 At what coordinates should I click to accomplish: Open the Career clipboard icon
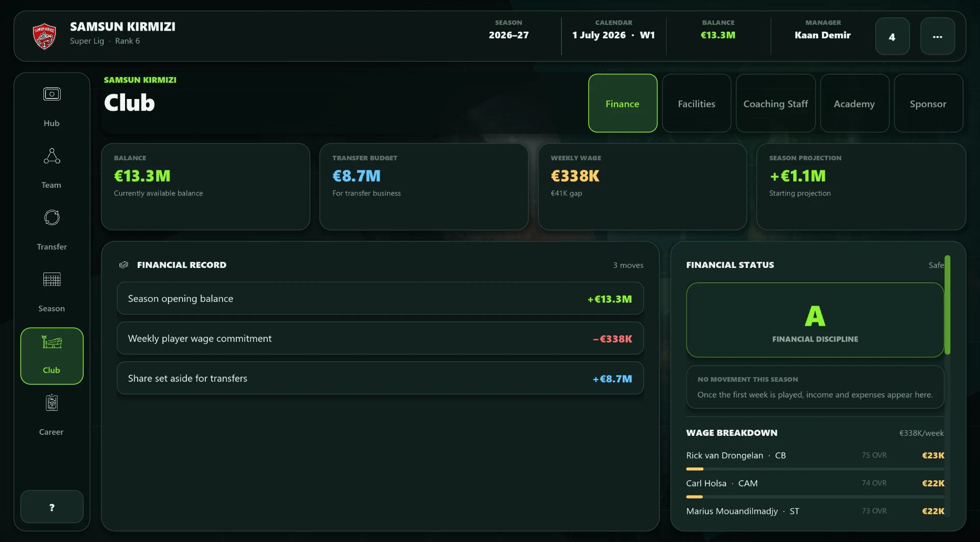[52, 403]
